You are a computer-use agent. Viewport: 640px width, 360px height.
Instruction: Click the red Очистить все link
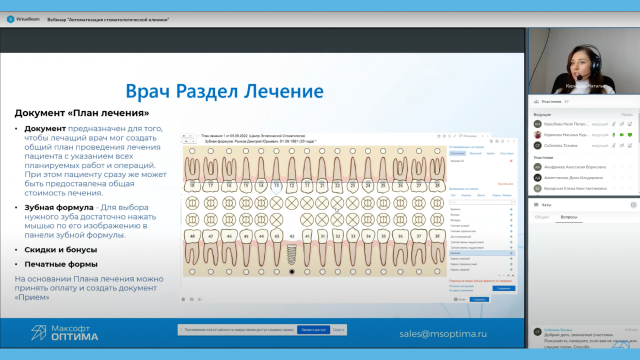click(505, 184)
